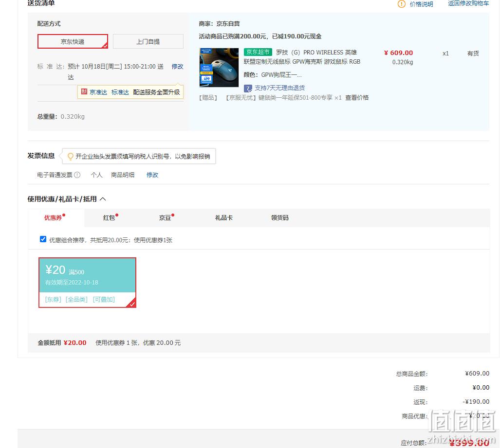Uncheck the 优惠组合推荐 checkbox
Image resolution: width=500 pixels, height=448 pixels.
pyautogui.click(x=43, y=239)
